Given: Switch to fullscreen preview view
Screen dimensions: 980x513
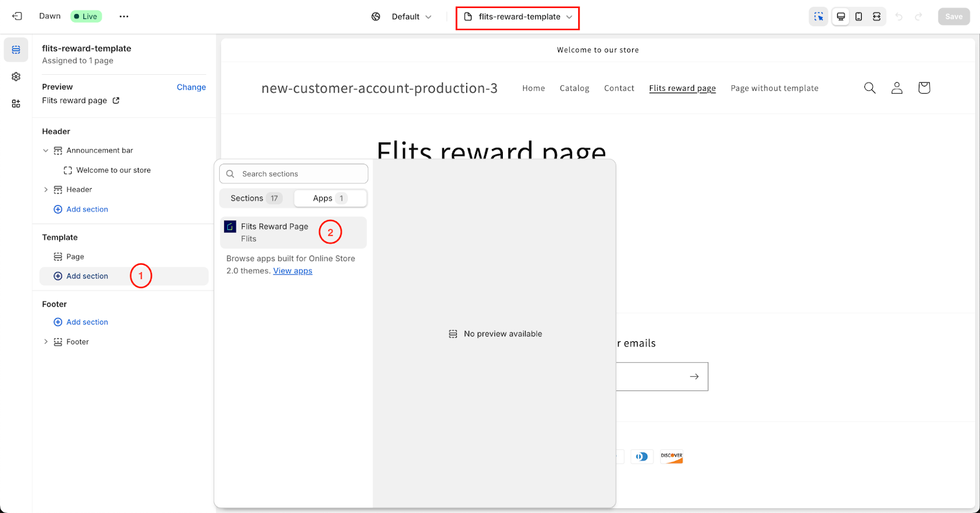Looking at the screenshot, I should tap(876, 17).
